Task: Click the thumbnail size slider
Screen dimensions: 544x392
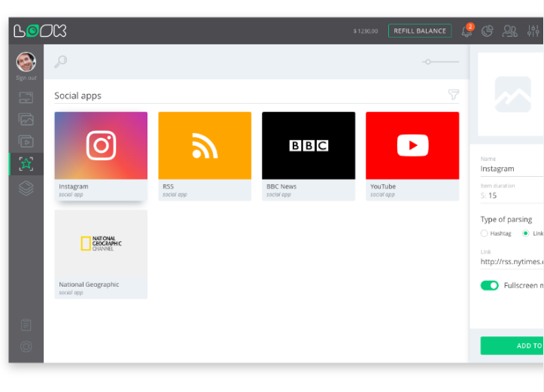Action: [x=440, y=62]
